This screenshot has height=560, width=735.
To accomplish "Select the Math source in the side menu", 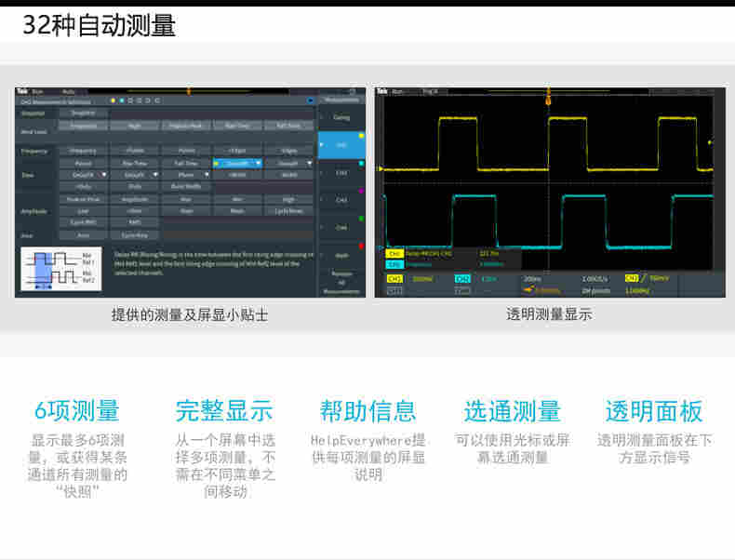I will 341,255.
